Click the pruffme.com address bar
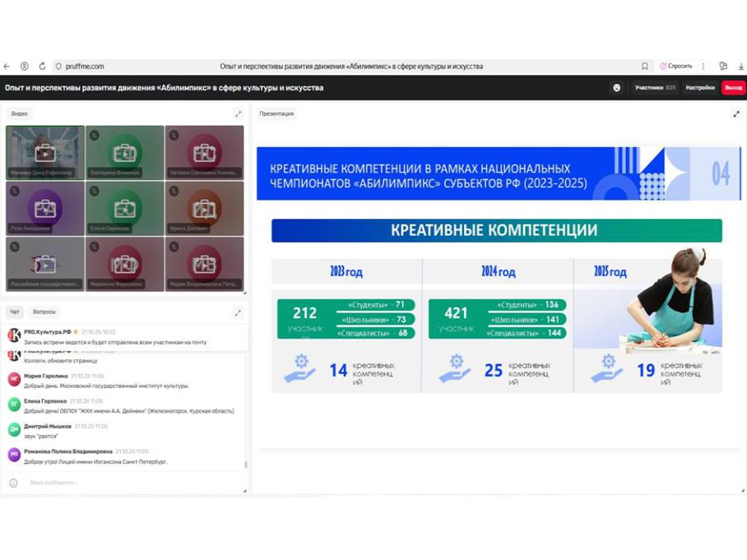The height and width of the screenshot is (560, 747). click(85, 67)
